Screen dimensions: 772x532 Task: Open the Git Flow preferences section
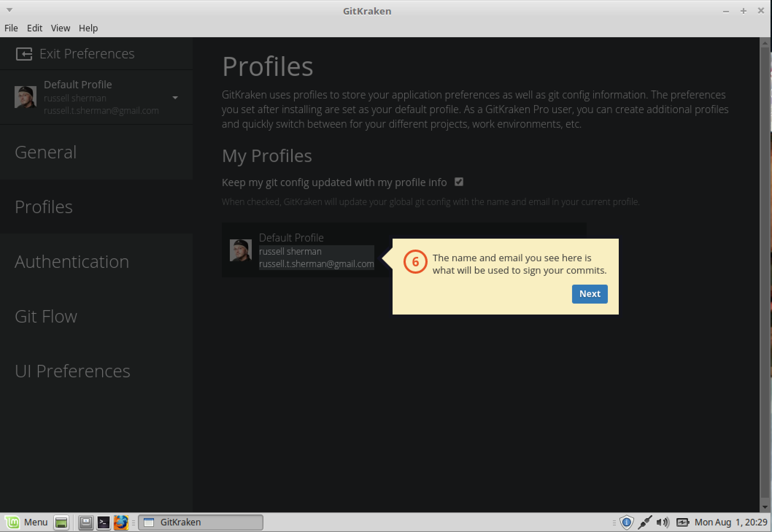click(x=96, y=316)
